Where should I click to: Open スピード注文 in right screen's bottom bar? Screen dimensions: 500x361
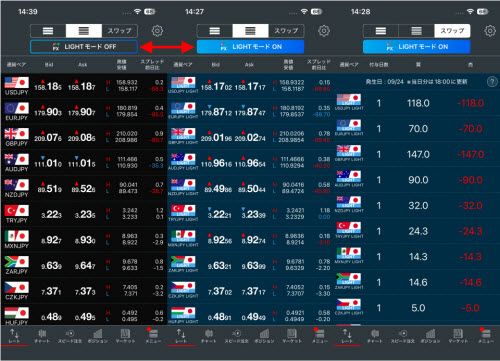(403, 336)
